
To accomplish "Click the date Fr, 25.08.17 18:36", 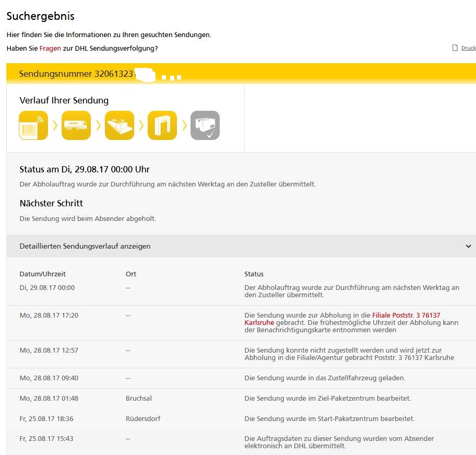I will pos(46,418).
